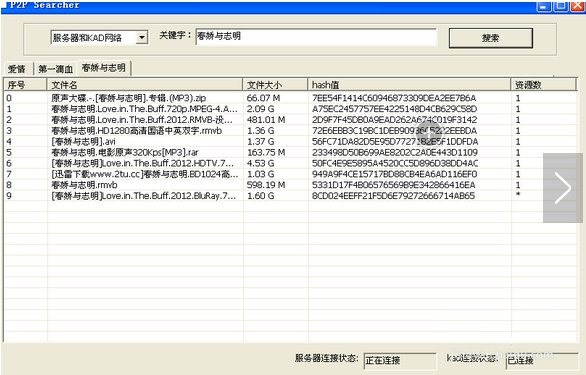The width and height of the screenshot is (586, 375).
Task: Sort by the 文件名 column header
Action: pos(145,85)
